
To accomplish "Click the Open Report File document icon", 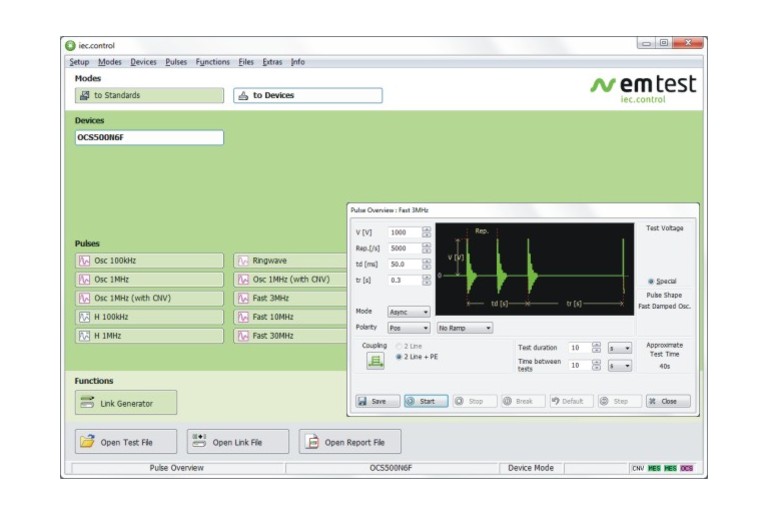I will tap(311, 442).
